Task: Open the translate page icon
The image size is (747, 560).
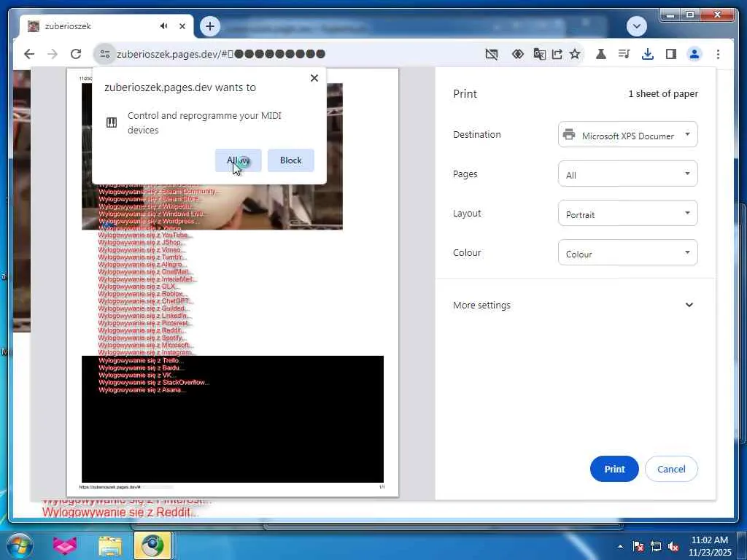Action: click(539, 54)
